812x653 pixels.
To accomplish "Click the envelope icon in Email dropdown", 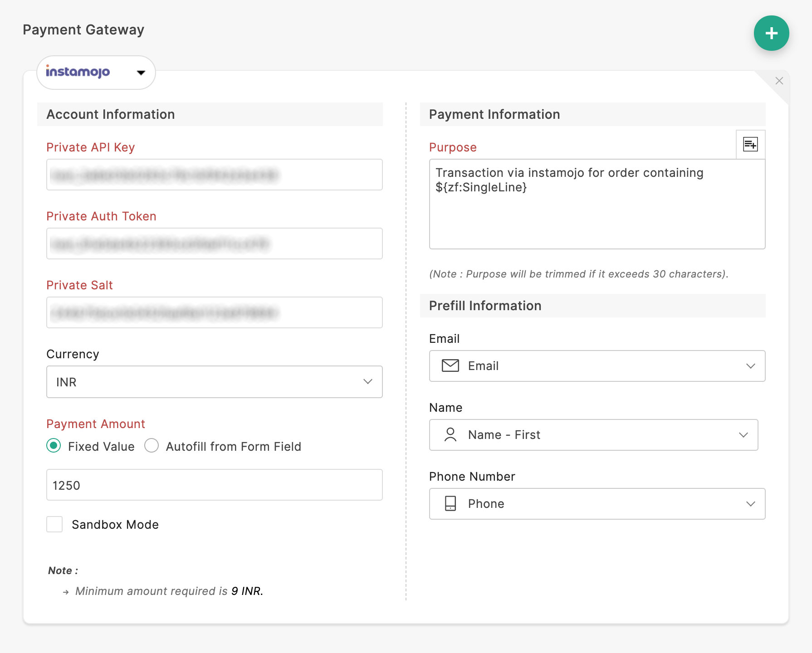I will click(x=450, y=365).
